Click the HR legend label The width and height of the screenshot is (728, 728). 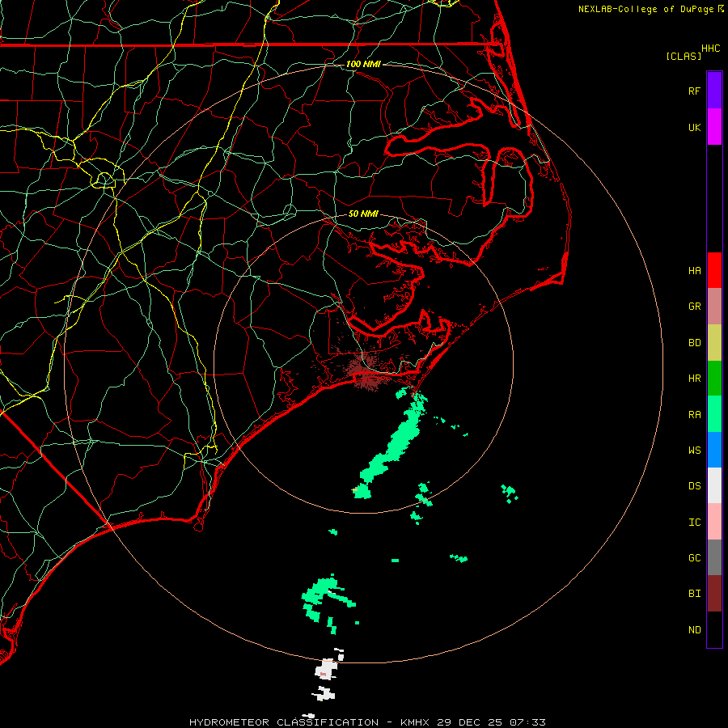tap(694, 379)
